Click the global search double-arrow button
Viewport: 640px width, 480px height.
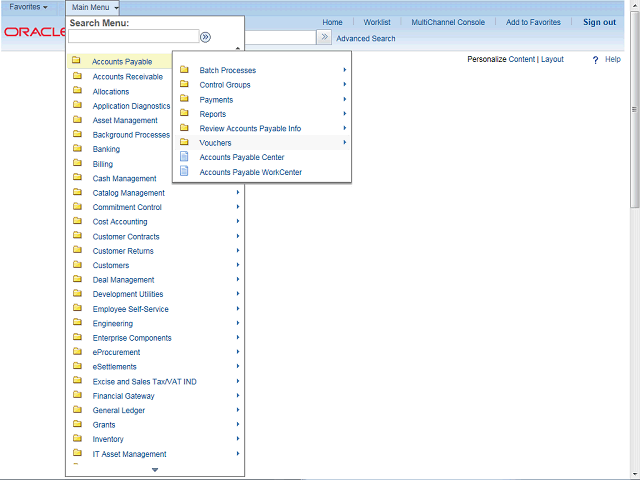324,38
